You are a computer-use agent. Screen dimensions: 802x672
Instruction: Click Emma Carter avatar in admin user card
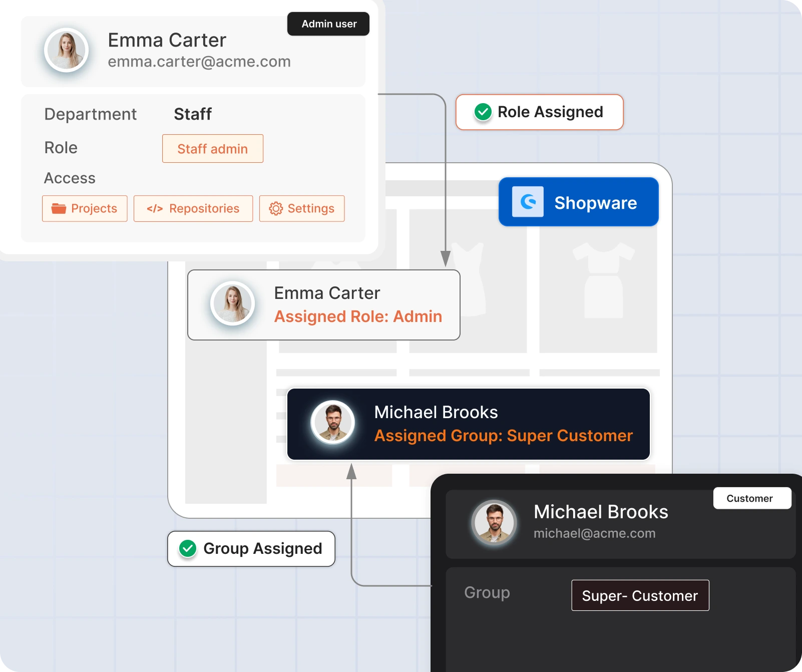tap(67, 50)
